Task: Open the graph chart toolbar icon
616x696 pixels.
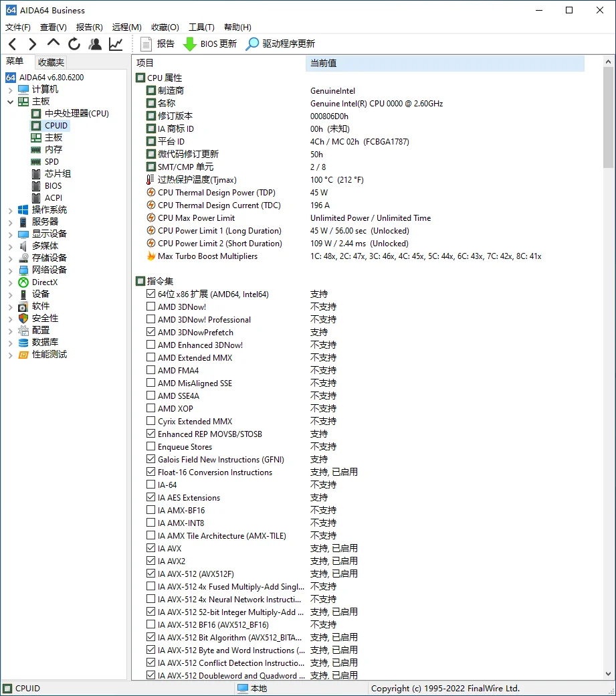Action: pos(116,44)
